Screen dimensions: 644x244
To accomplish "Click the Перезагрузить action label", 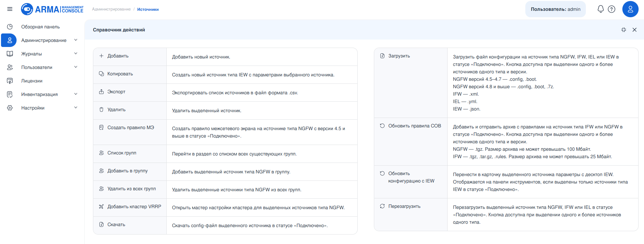I will pos(404,206).
